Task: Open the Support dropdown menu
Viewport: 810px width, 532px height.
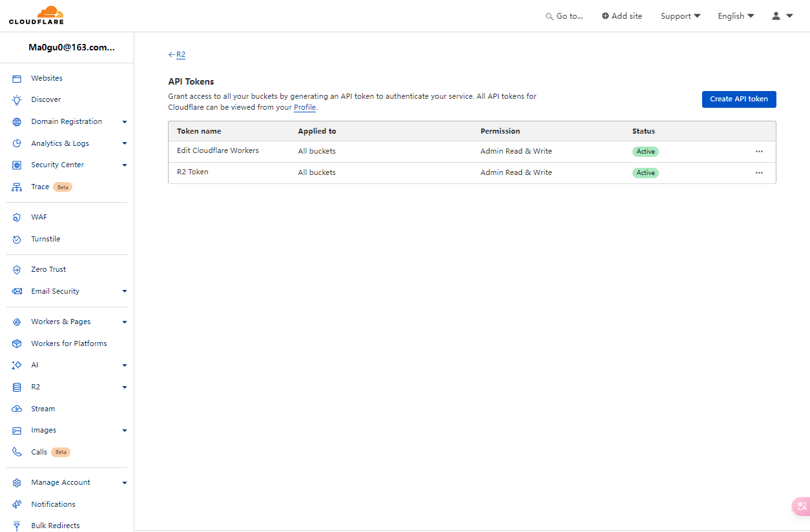Action: tap(680, 16)
